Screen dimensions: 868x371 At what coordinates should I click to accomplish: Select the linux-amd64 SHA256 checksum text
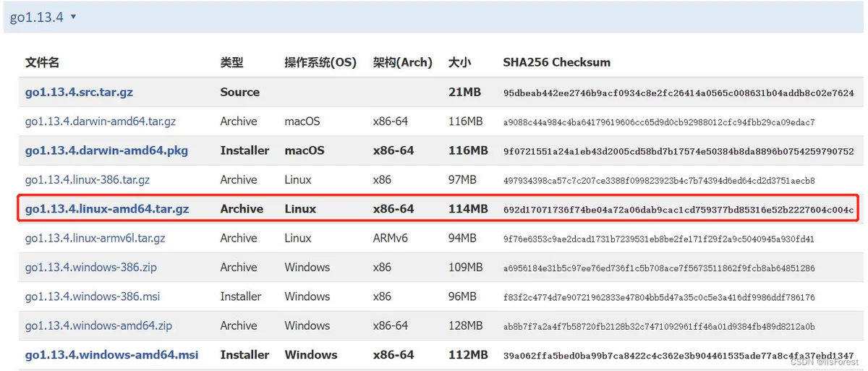[678, 210]
